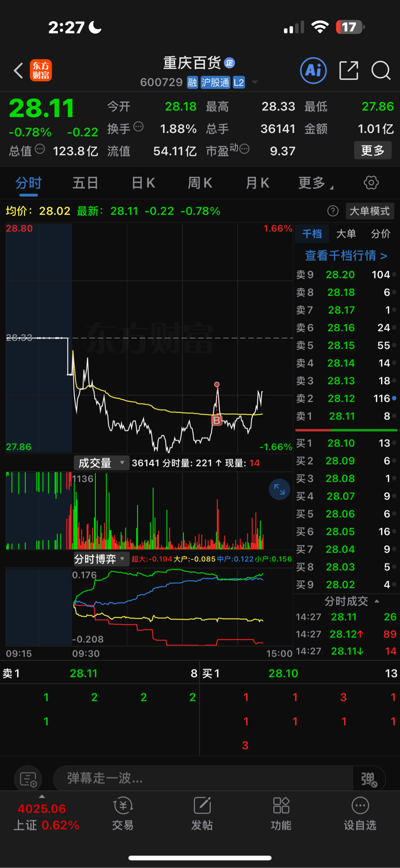
Task: Tap the enterprise badge beside 重庆百货
Action: (x=230, y=63)
